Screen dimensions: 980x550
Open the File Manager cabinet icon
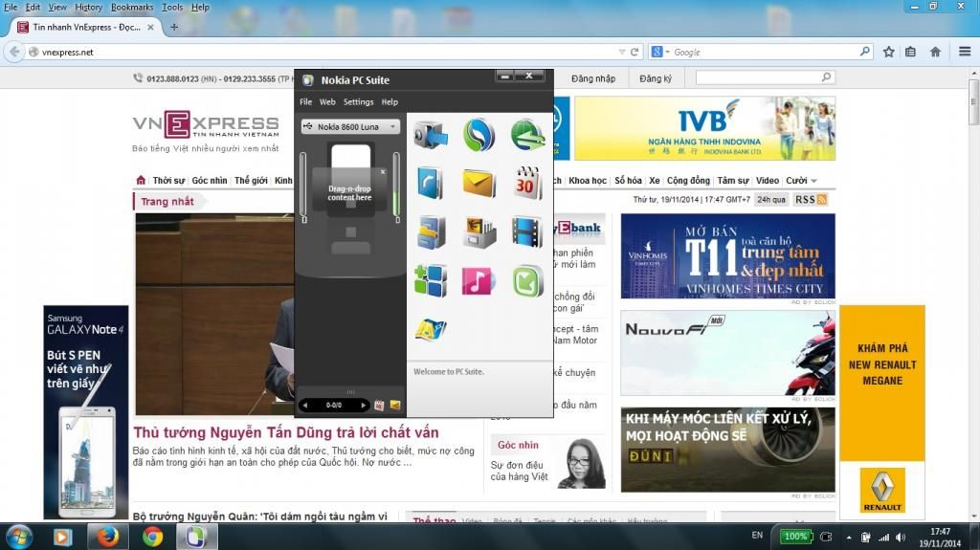tap(430, 232)
